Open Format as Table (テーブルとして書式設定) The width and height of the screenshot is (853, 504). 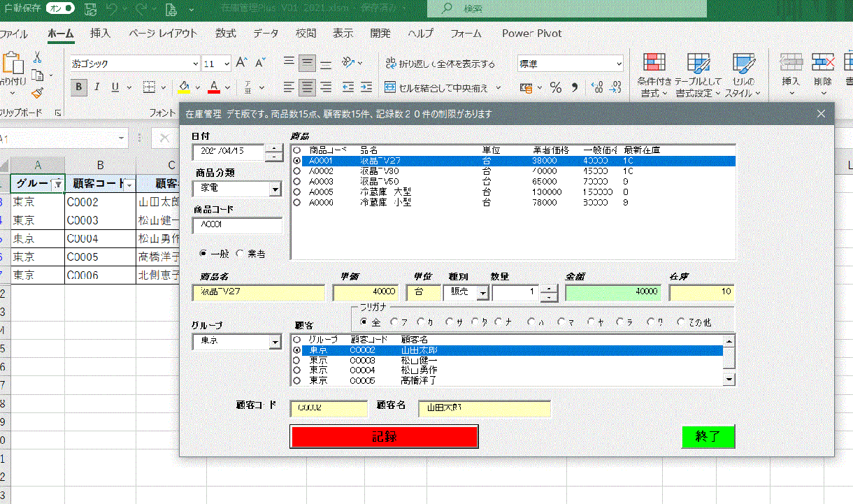click(x=698, y=75)
